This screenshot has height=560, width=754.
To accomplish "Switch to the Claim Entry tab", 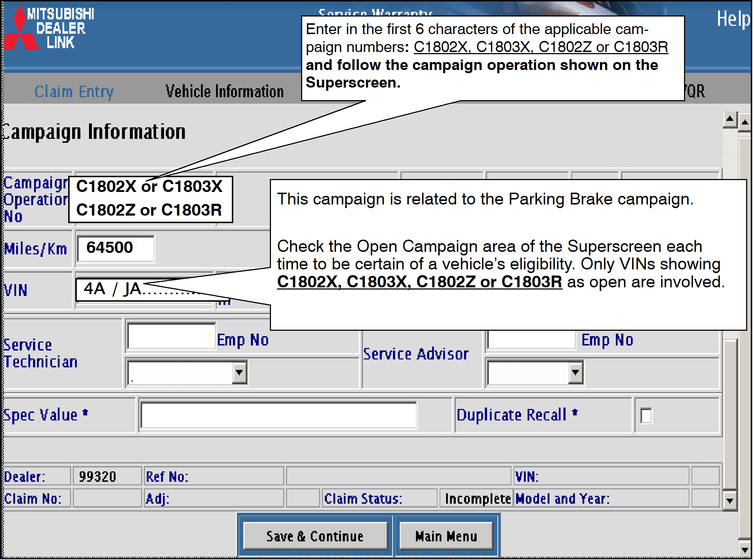I will coord(74,92).
